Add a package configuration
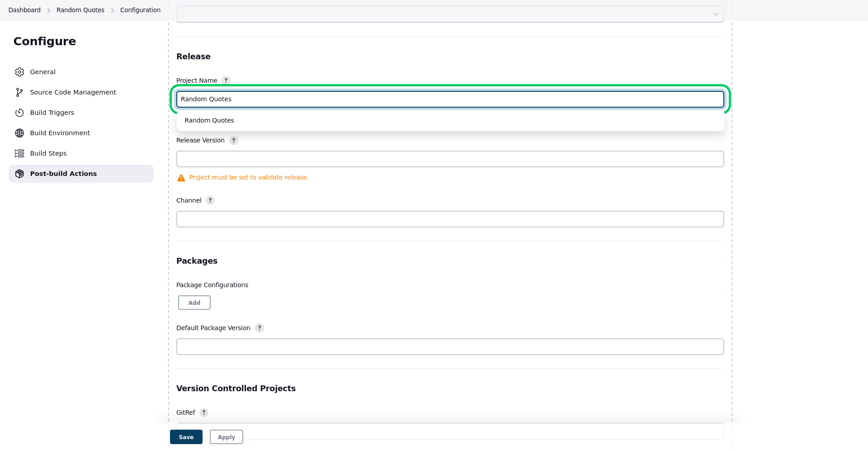Screen dimensions: 868x450 [194, 303]
